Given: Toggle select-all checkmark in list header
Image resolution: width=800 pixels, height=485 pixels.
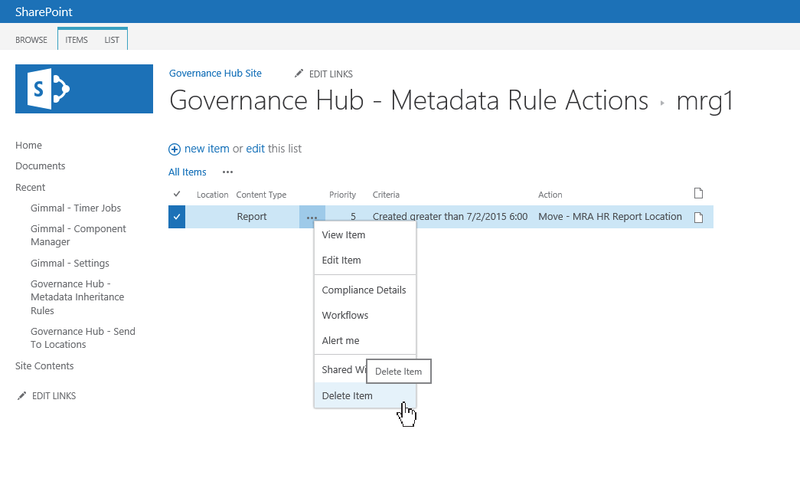Looking at the screenshot, I should (177, 194).
